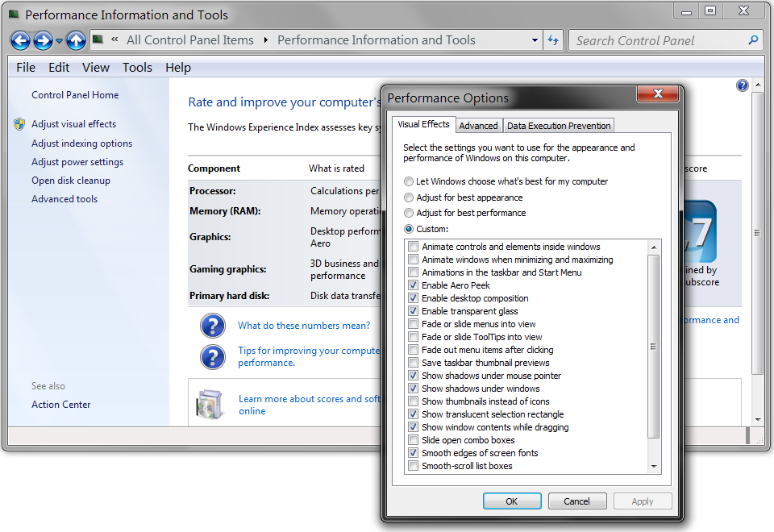Viewport: 774px width, 532px height.
Task: Expand chevron after All Control Panel Items
Action: click(265, 40)
